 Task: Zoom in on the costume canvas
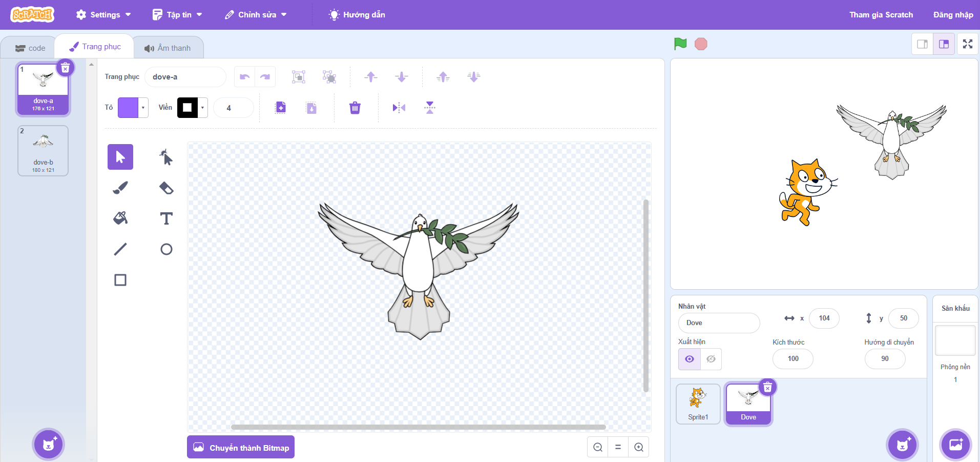coord(639,447)
